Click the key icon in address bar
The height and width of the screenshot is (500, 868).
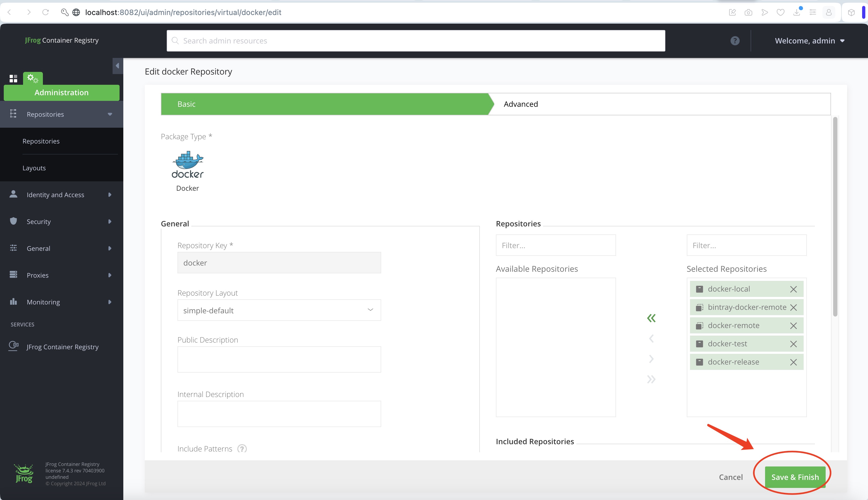pyautogui.click(x=65, y=12)
